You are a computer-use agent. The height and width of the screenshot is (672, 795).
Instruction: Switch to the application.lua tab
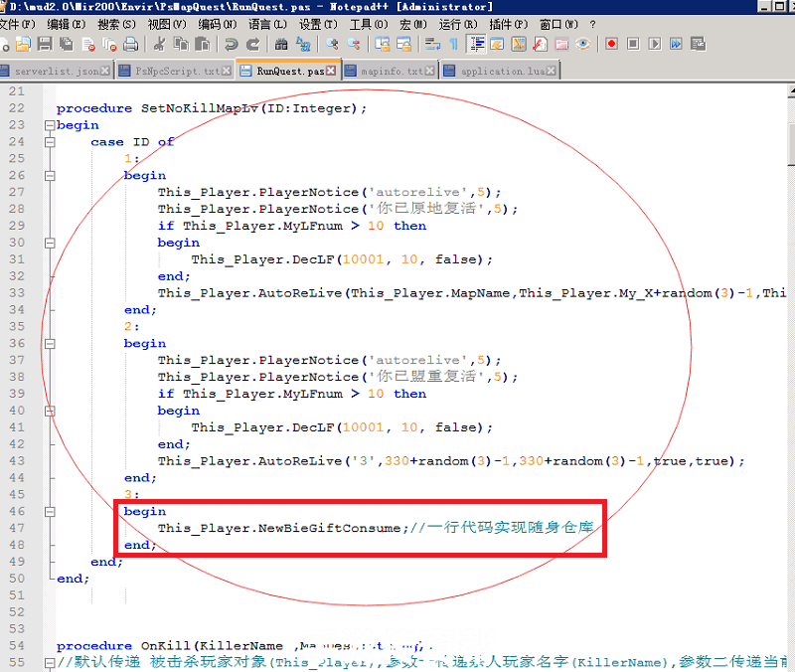coord(501,71)
